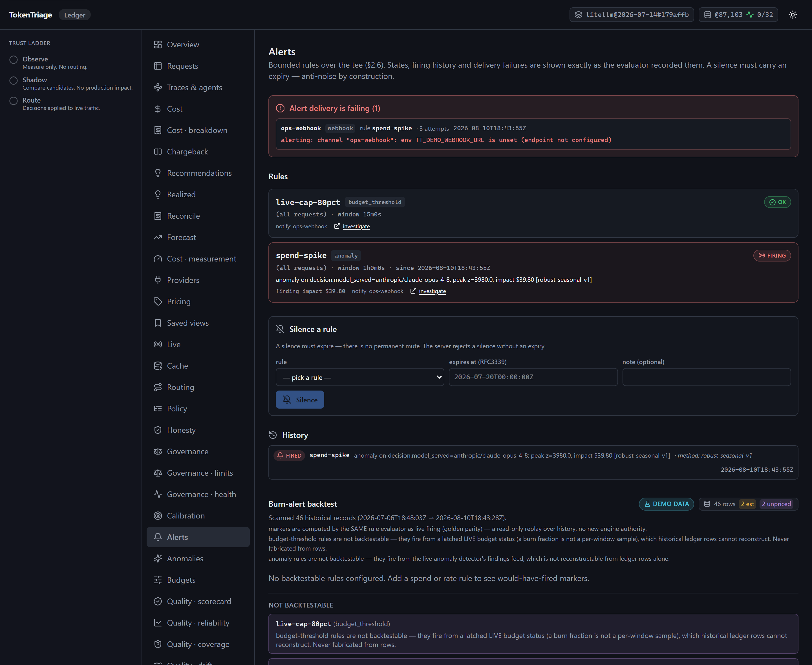812x665 pixels.
Task: Click the scales icon beside Governance · limits
Action: click(x=158, y=473)
